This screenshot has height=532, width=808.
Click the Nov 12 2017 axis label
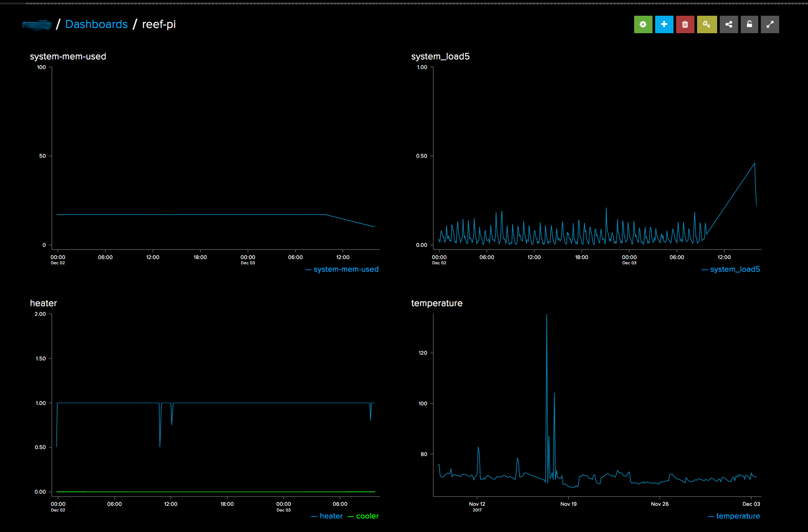pyautogui.click(x=477, y=506)
